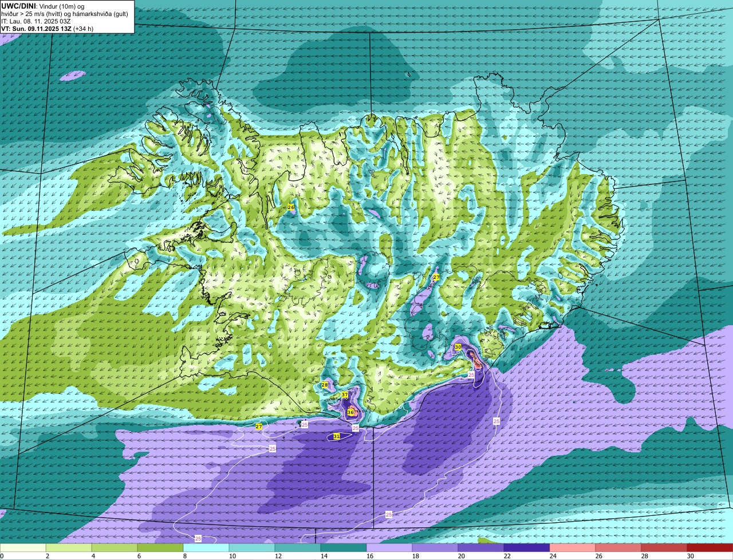Click the legend scale label "2"
Image resolution: width=733 pixels, height=560 pixels.
[x=47, y=556]
